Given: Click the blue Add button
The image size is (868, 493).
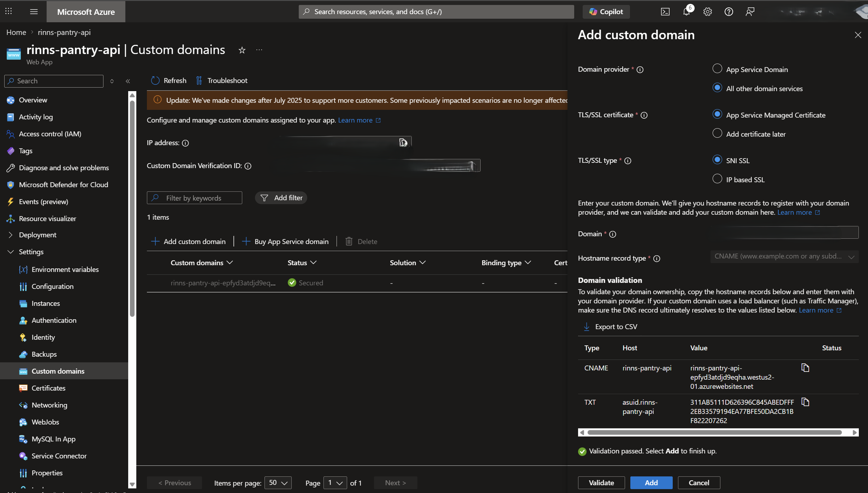Looking at the screenshot, I should click(x=651, y=482).
